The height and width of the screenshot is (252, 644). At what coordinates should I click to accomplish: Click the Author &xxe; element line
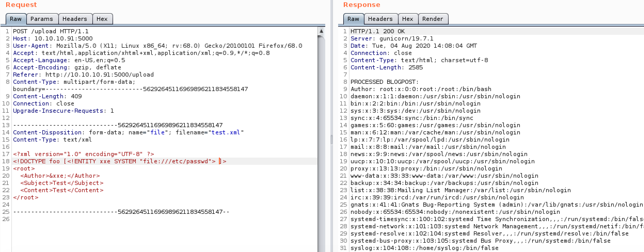pos(60,176)
